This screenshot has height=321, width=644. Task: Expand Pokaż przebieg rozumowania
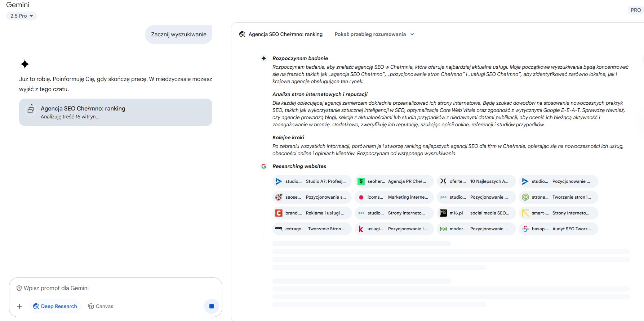coord(370,34)
